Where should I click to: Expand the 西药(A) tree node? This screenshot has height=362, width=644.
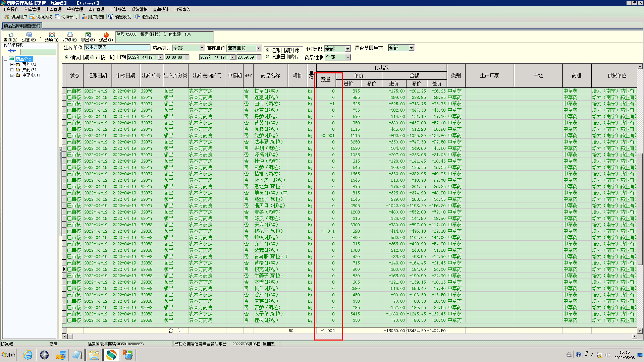click(x=12, y=64)
